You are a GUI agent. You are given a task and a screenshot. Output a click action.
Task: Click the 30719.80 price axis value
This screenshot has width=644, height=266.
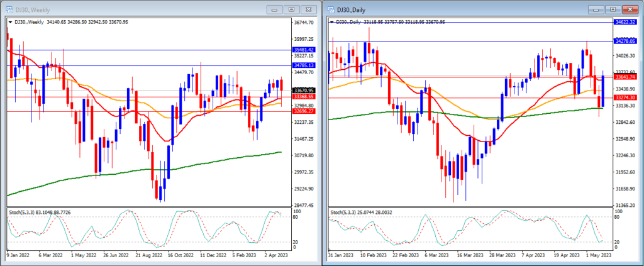click(304, 155)
